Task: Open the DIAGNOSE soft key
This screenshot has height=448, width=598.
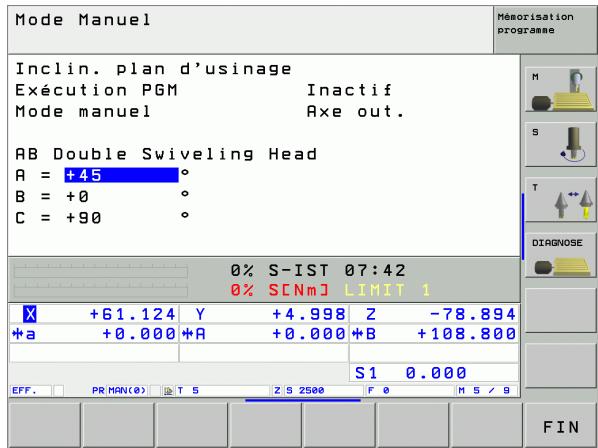Action: click(560, 255)
